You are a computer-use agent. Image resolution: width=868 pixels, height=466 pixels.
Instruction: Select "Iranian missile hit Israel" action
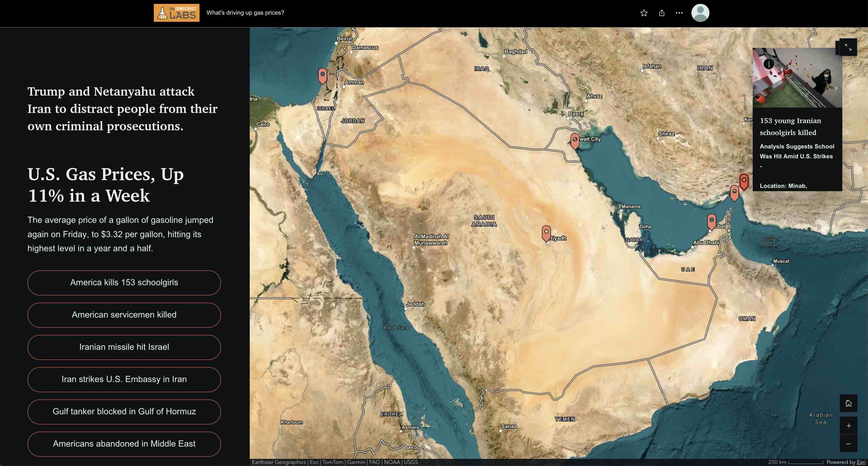click(124, 347)
